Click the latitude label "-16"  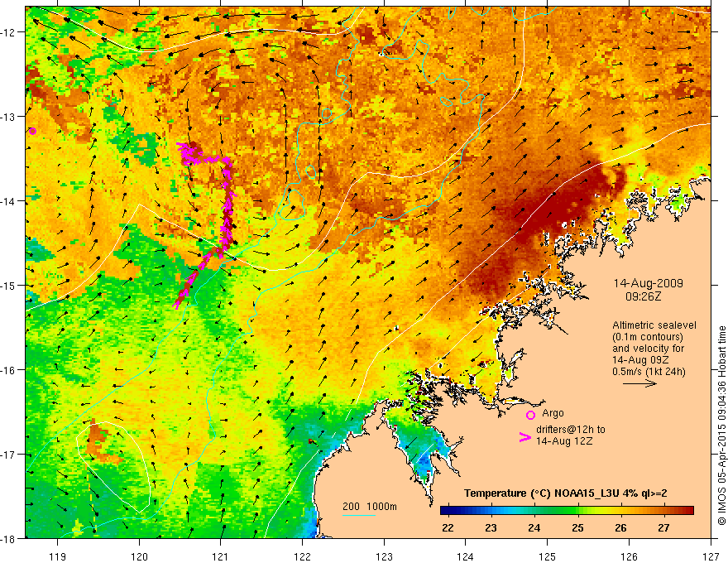(8, 370)
